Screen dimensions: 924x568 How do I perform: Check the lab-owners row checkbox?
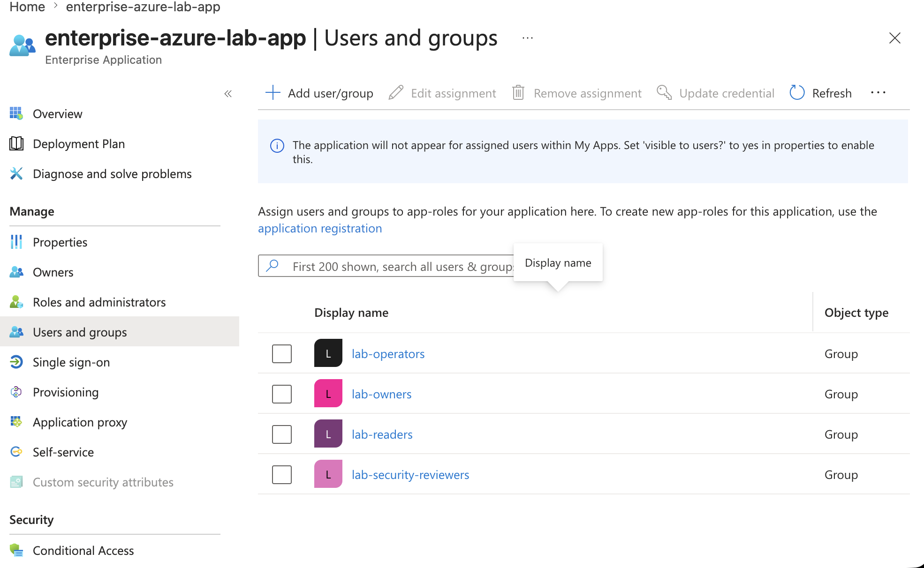click(x=282, y=394)
